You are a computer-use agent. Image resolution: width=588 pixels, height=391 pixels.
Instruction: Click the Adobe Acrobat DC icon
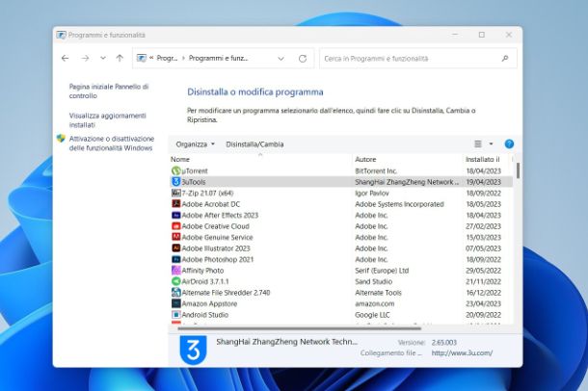175,204
